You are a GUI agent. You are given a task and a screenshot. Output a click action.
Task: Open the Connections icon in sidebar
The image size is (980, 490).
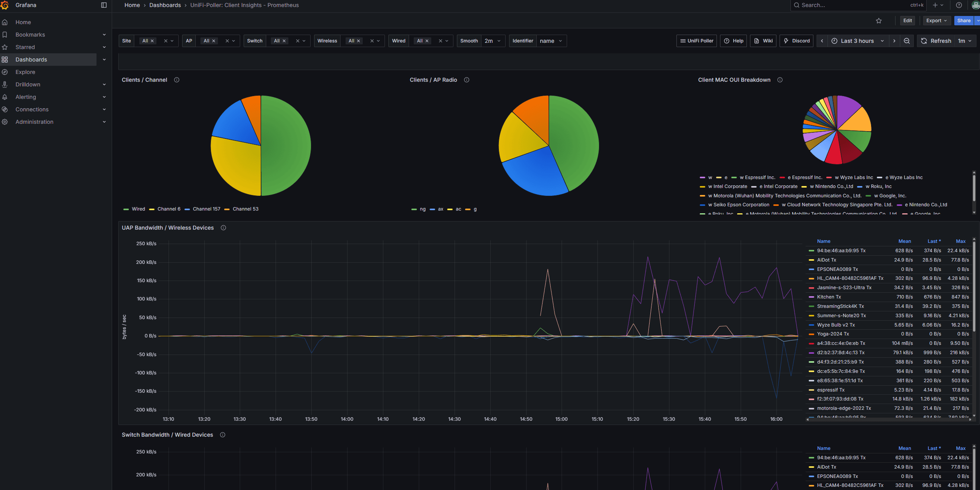tap(5, 109)
